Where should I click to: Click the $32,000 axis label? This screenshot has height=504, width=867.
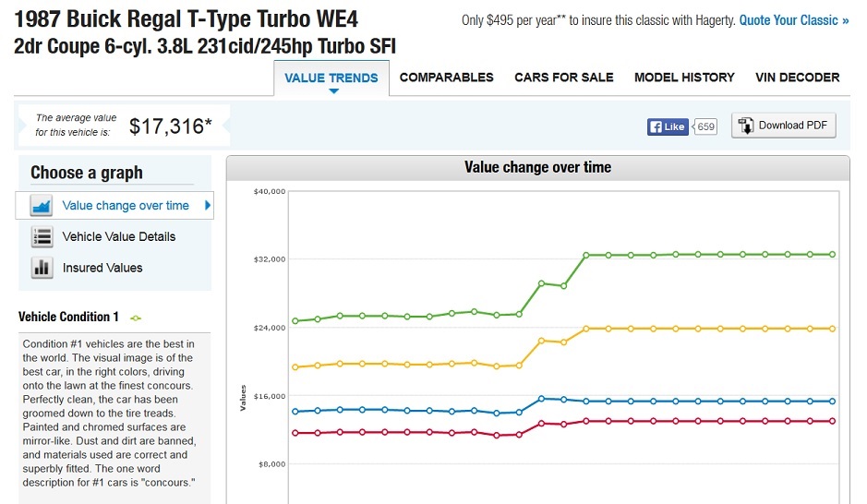[x=270, y=259]
